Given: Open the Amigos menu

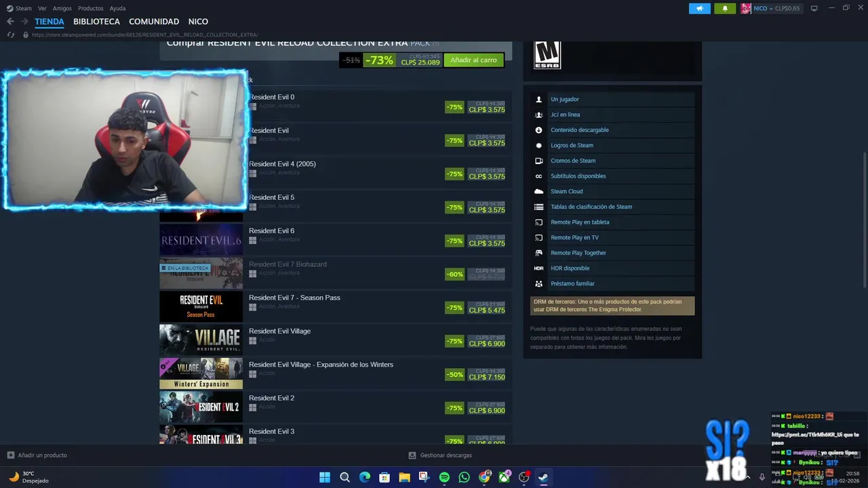Looking at the screenshot, I should tap(62, 8).
